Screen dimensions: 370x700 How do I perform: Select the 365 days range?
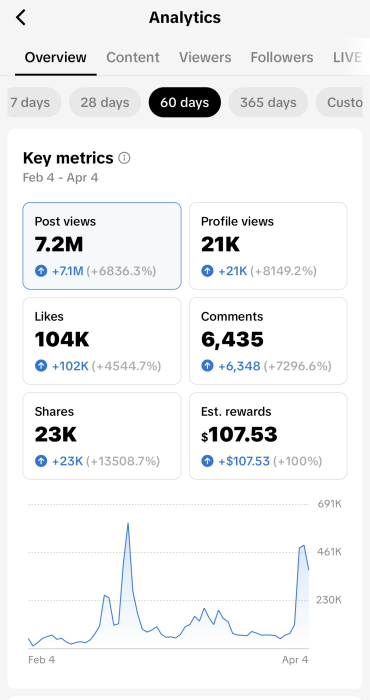click(268, 103)
